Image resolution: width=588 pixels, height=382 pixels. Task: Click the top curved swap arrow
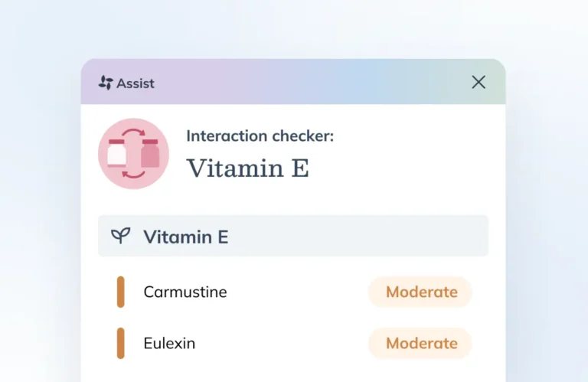(x=134, y=135)
